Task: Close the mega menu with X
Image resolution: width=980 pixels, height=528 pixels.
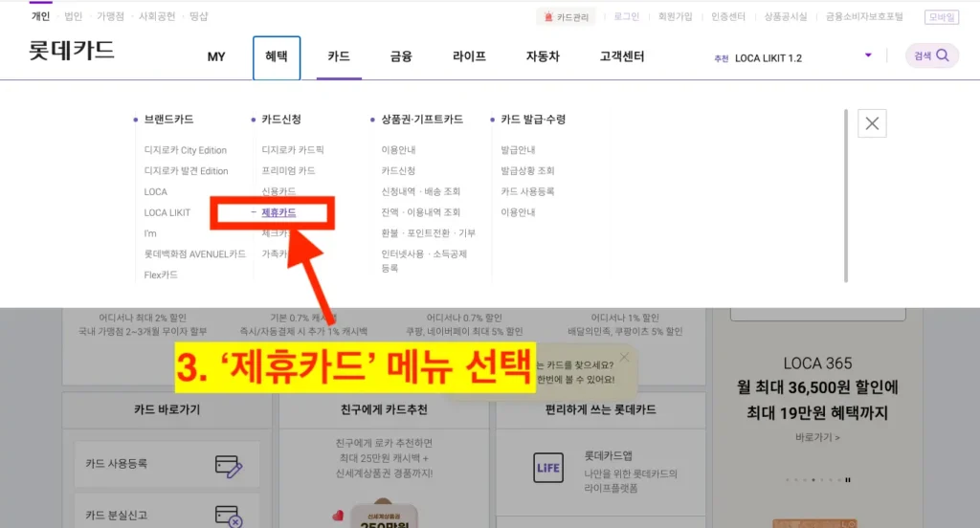Action: point(872,123)
